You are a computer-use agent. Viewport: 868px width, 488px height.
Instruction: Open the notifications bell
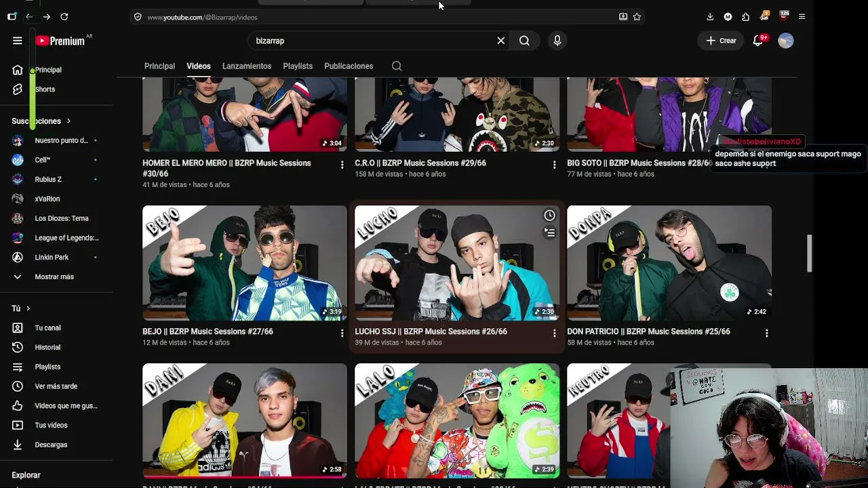point(758,41)
